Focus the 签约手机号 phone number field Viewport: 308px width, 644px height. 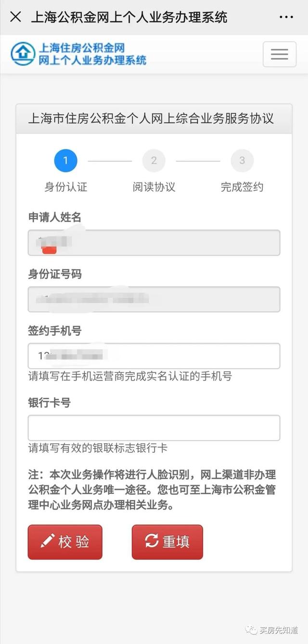point(154,356)
